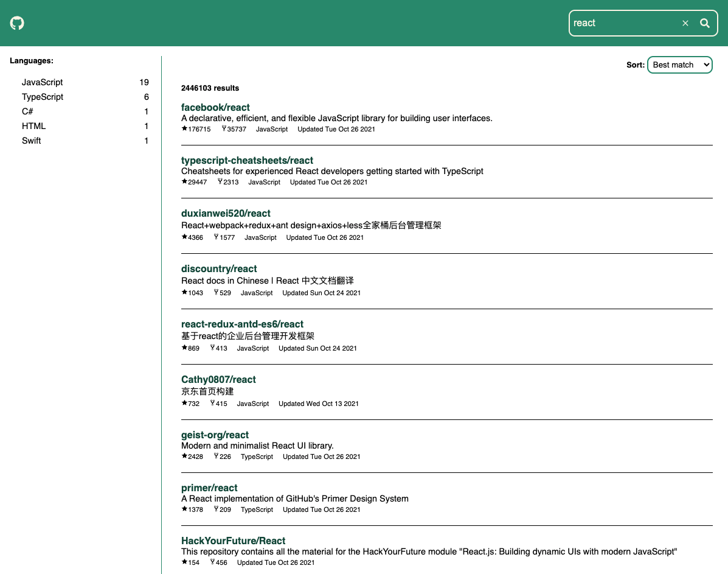Click the star icon beside 1043
Image resolution: width=728 pixels, height=574 pixels.
(x=184, y=292)
